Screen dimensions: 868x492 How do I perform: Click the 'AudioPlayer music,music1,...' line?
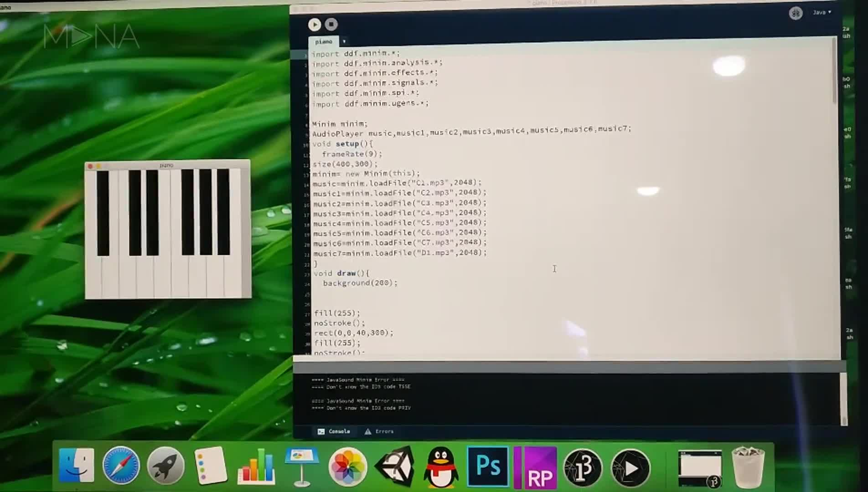[472, 131]
